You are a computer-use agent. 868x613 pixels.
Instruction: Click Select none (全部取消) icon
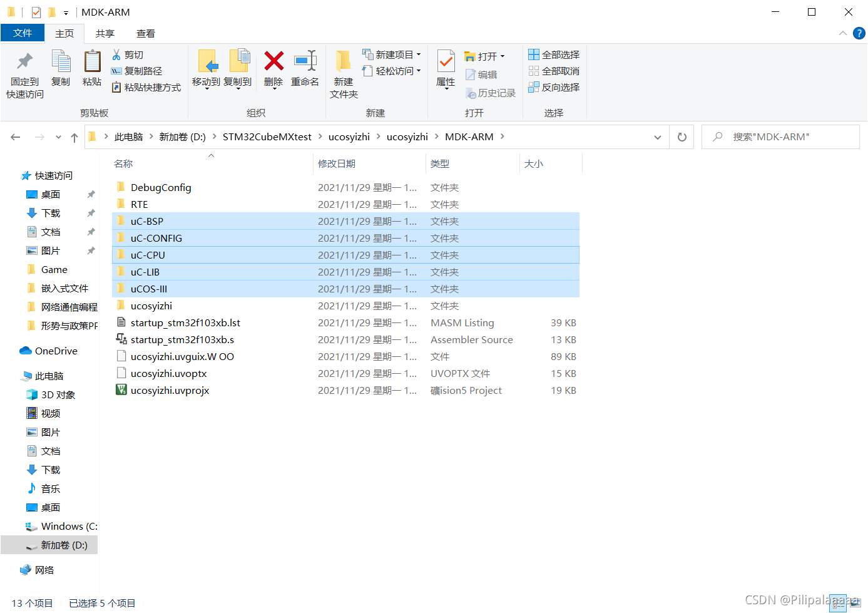tap(534, 71)
